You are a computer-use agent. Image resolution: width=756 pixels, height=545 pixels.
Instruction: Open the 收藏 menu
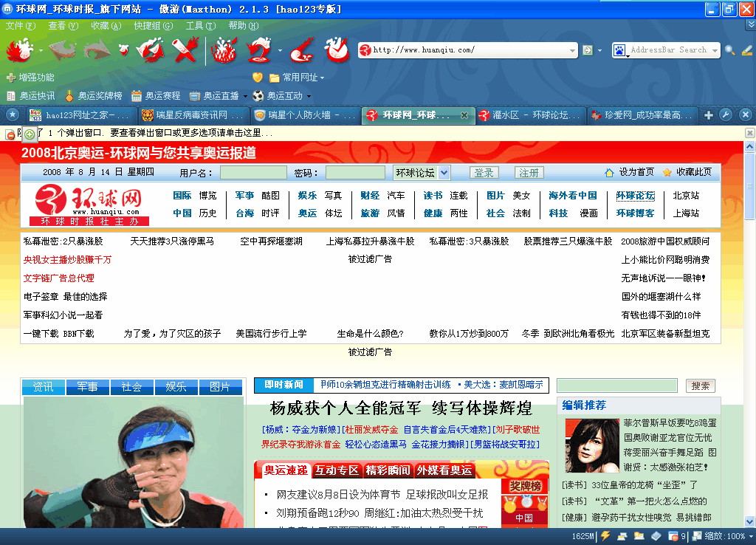coord(106,26)
